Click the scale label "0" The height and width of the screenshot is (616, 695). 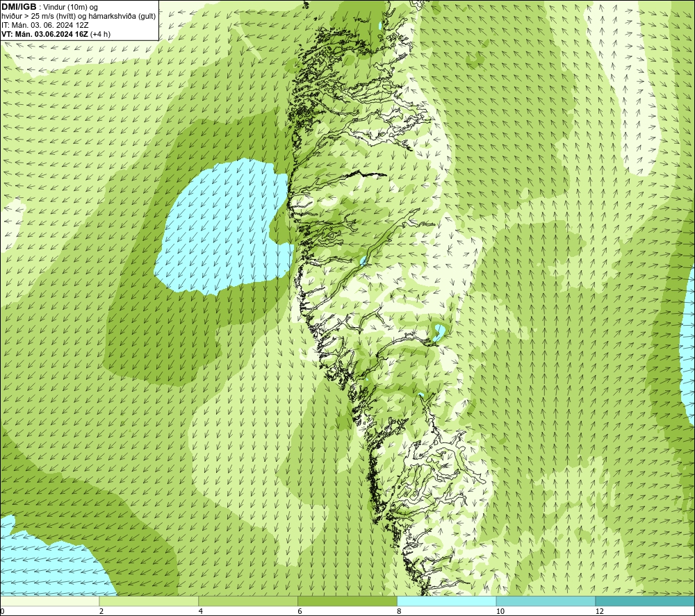coord(2,611)
